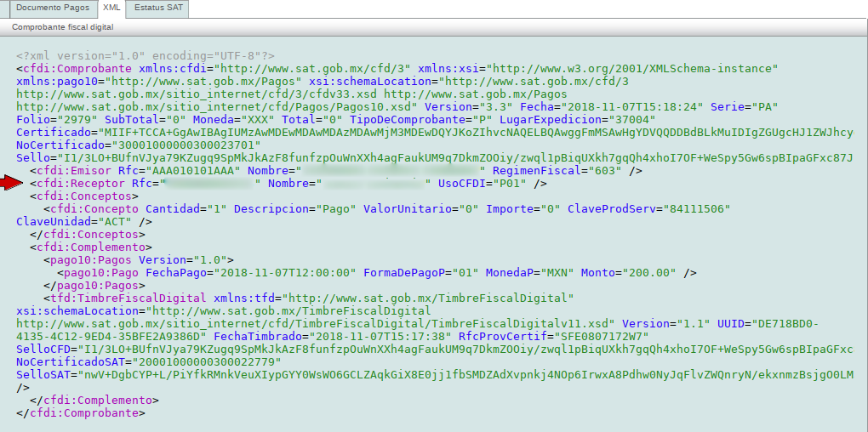The width and height of the screenshot is (868, 432).
Task: Click the cfdi:Concepto element with Cantidad
Action: (x=95, y=209)
